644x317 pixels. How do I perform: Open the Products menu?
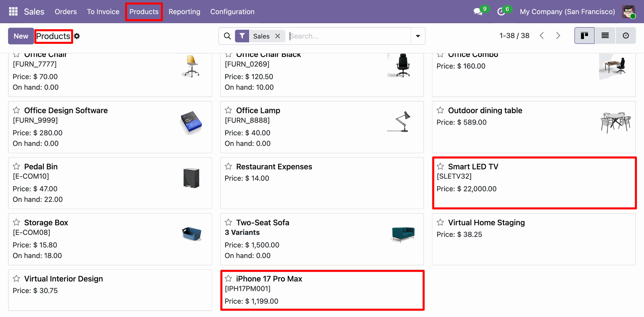click(144, 12)
